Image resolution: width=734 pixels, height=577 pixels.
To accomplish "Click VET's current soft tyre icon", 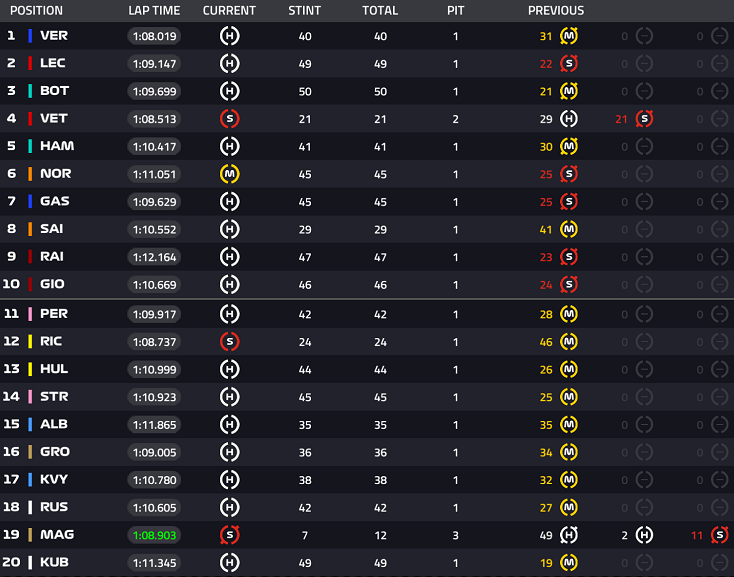I will tap(229, 119).
